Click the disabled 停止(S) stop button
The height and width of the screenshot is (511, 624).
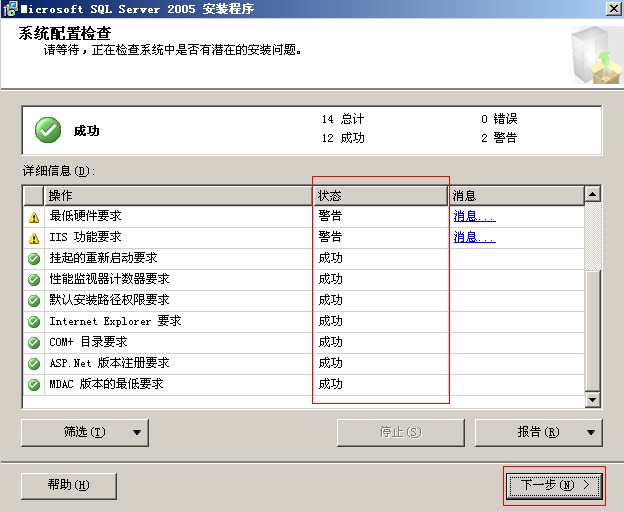point(401,433)
